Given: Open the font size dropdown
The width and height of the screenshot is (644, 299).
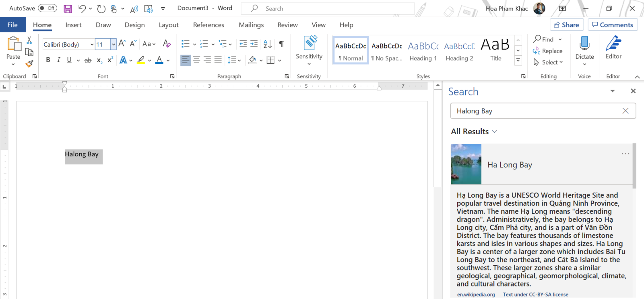Looking at the screenshot, I should tap(114, 44).
